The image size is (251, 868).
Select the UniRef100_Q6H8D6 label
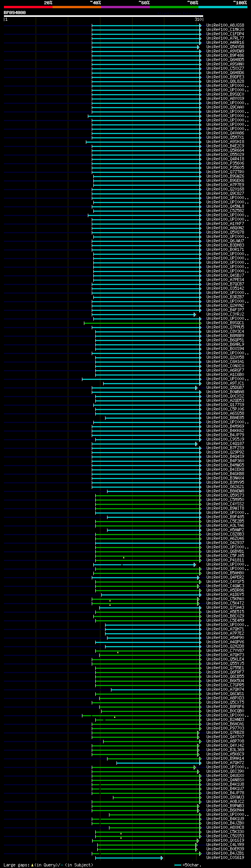pos(225,73)
